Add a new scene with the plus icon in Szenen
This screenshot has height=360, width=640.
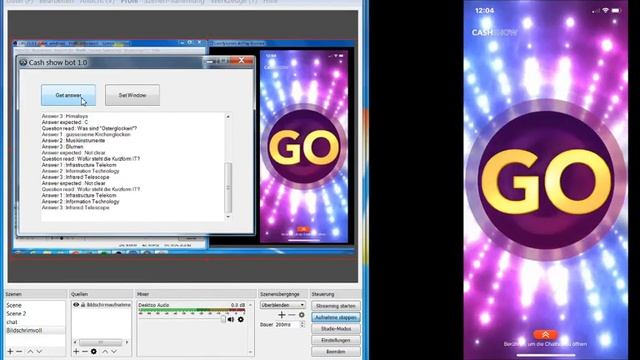pyautogui.click(x=10, y=351)
